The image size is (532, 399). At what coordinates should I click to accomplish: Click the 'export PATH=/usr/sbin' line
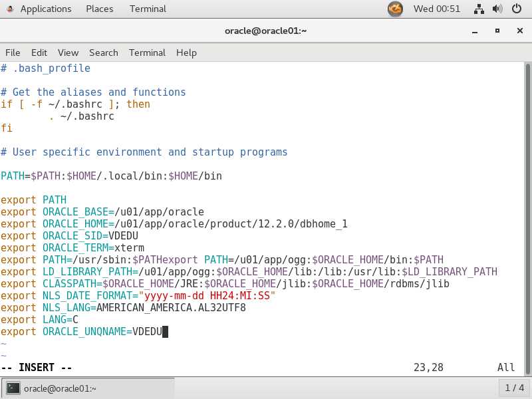coord(222,260)
